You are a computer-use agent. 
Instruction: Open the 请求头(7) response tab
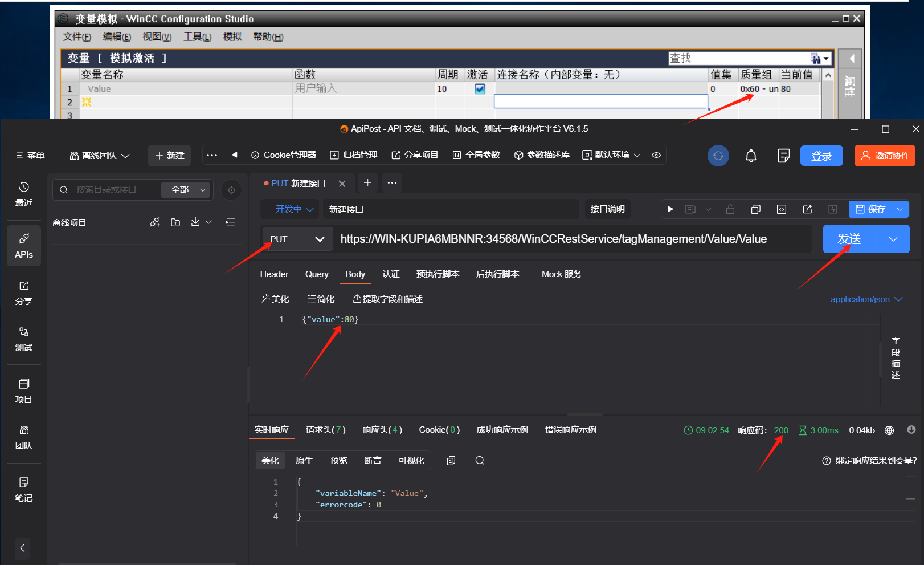326,430
